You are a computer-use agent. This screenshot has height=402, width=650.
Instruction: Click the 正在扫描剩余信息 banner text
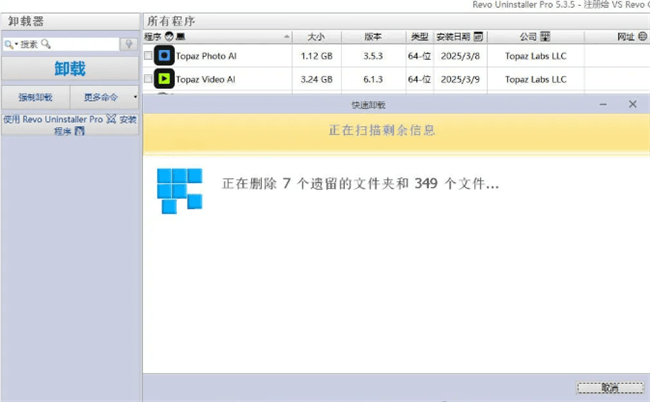pyautogui.click(x=382, y=130)
